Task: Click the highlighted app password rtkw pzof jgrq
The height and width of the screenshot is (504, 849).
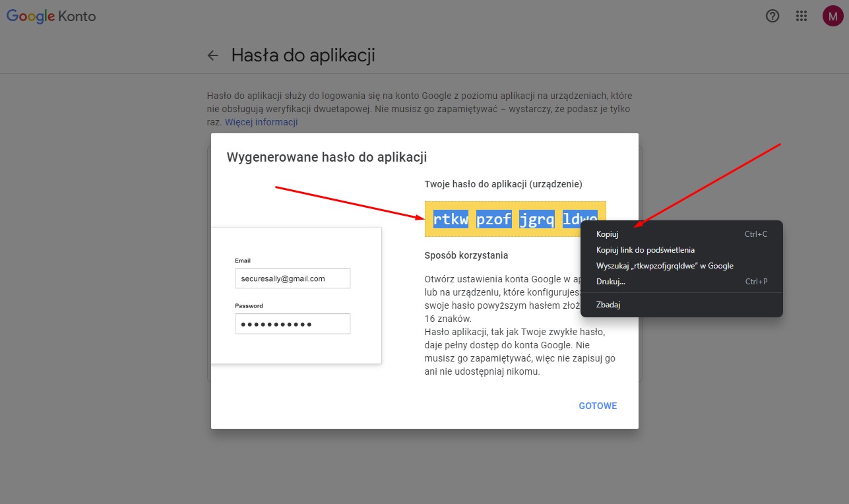Action: 515,219
